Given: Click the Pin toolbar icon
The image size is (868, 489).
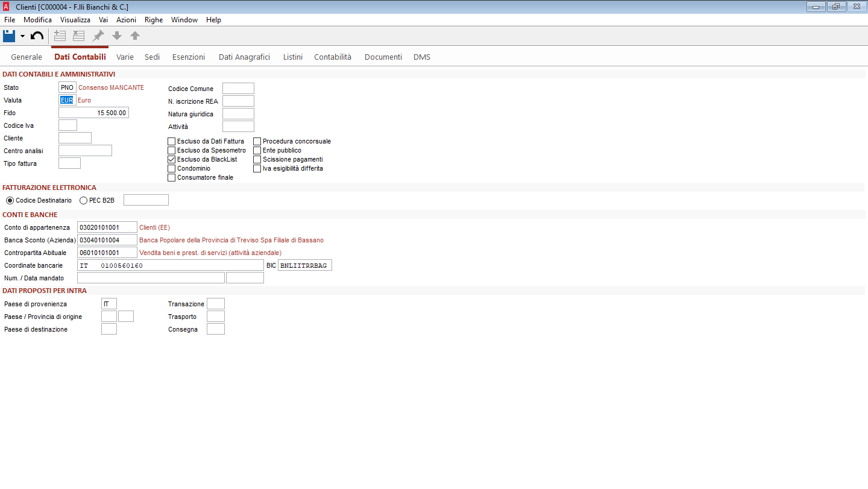Looking at the screenshot, I should click(98, 36).
